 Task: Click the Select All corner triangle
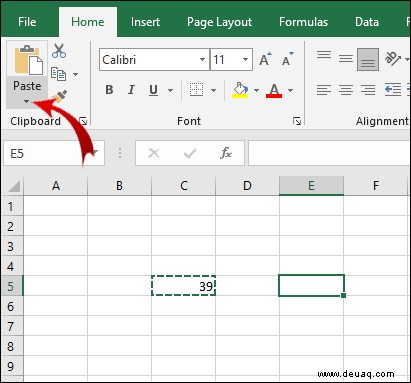pyautogui.click(x=13, y=186)
